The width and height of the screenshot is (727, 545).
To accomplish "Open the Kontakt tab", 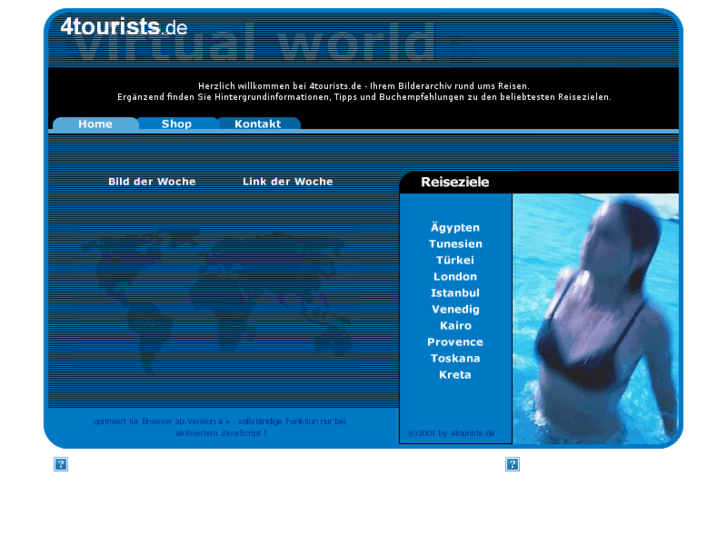I will pyautogui.click(x=258, y=124).
